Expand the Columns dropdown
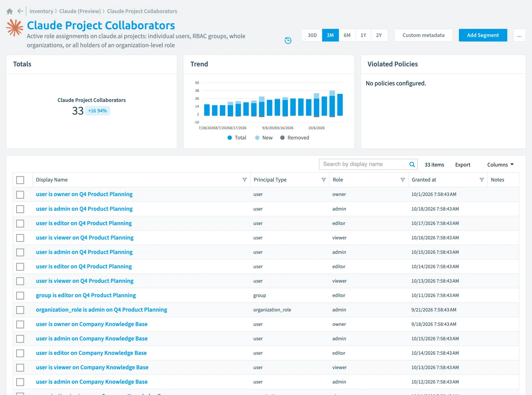532x395 pixels. click(x=500, y=165)
